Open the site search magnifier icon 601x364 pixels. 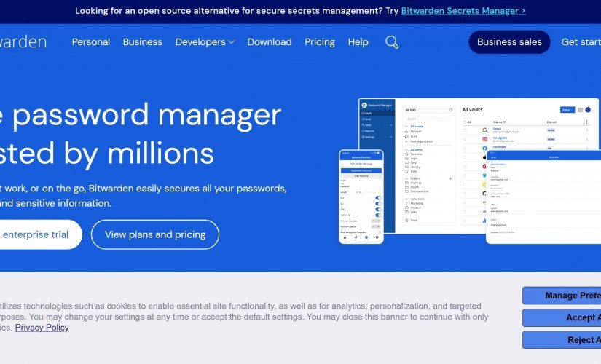tap(392, 42)
